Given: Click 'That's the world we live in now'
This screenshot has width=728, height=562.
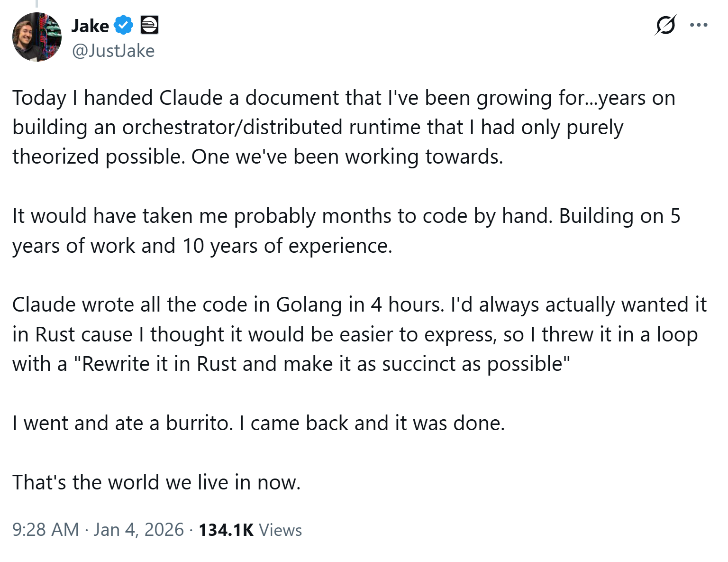Looking at the screenshot, I should 156,482.
